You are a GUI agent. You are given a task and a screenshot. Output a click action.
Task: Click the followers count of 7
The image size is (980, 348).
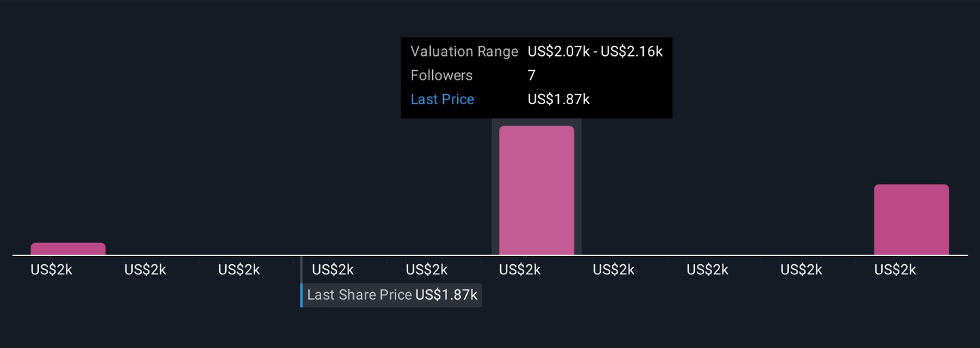[532, 76]
